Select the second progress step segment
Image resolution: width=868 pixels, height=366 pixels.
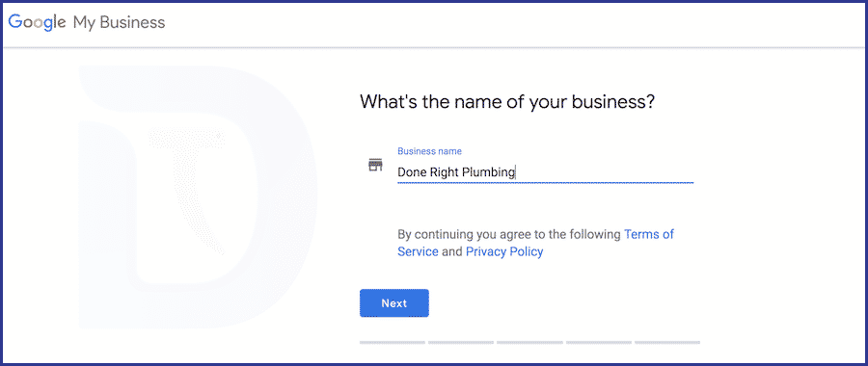pos(461,343)
